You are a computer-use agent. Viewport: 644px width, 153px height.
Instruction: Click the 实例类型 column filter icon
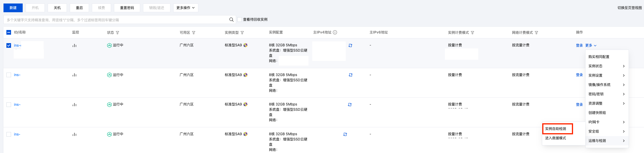[242, 33]
